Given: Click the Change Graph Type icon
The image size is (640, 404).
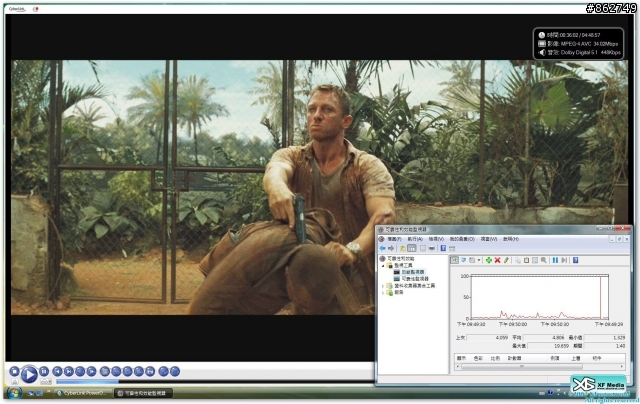Looking at the screenshot, I should click(472, 260).
